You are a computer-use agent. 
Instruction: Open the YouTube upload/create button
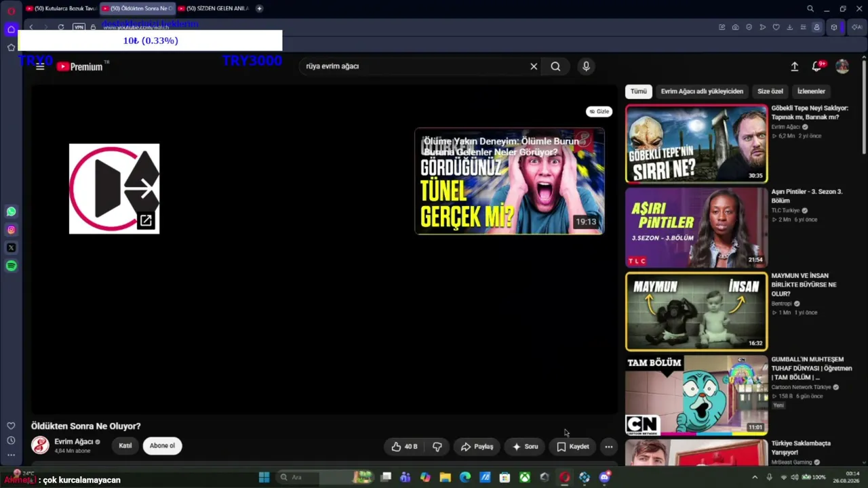coord(795,66)
